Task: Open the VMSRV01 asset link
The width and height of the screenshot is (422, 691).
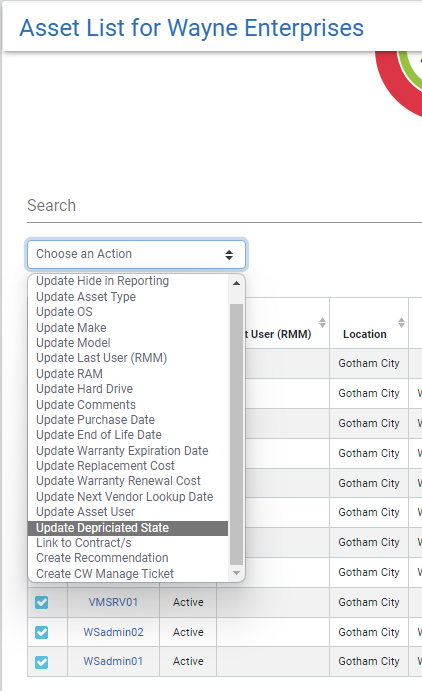Action: tap(113, 602)
